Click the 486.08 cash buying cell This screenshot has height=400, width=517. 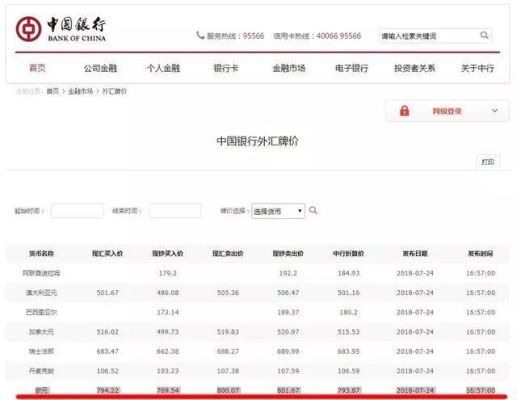point(168,293)
